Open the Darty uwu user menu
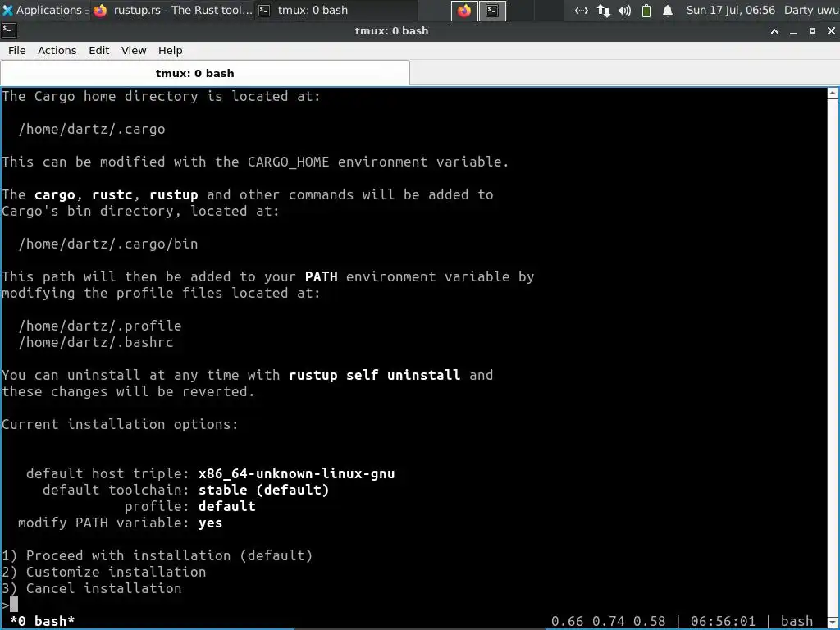840x630 pixels. click(x=811, y=10)
